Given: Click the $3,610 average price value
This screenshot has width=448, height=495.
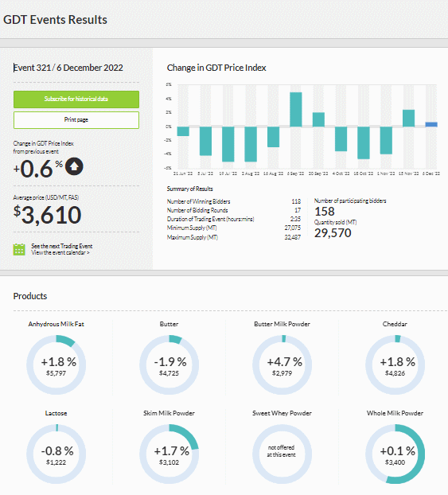Looking at the screenshot, I should coord(48,215).
